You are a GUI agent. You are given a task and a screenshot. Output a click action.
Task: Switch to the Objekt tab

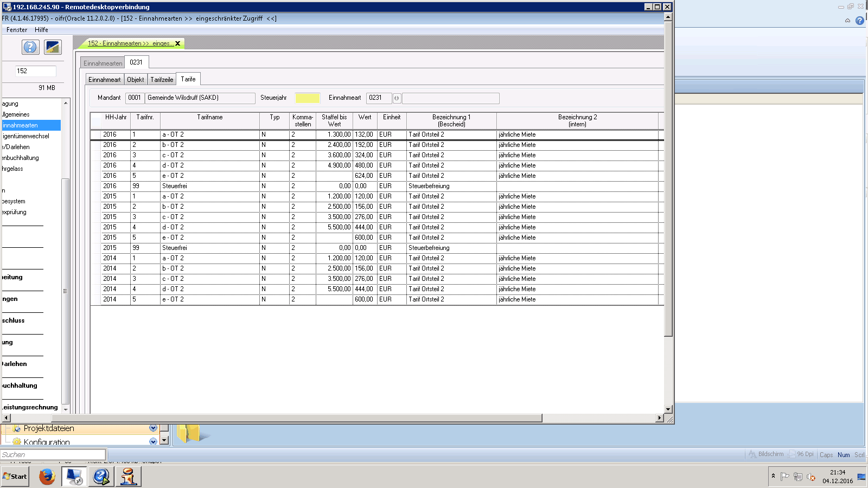tap(136, 80)
